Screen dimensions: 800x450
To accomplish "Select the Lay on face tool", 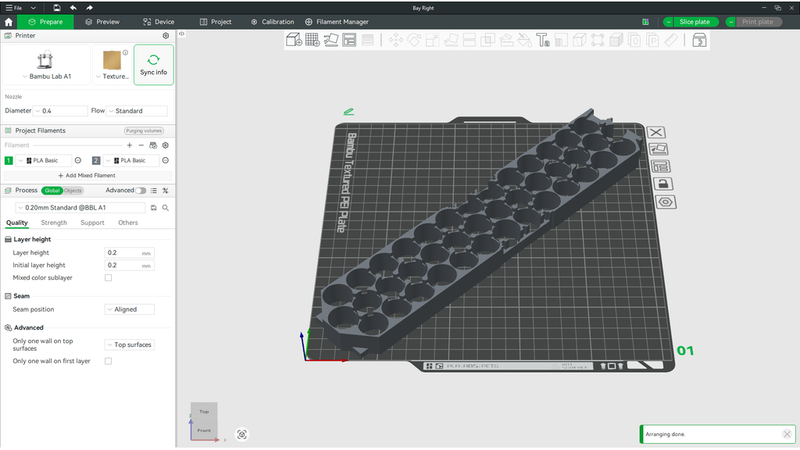I will tap(451, 40).
